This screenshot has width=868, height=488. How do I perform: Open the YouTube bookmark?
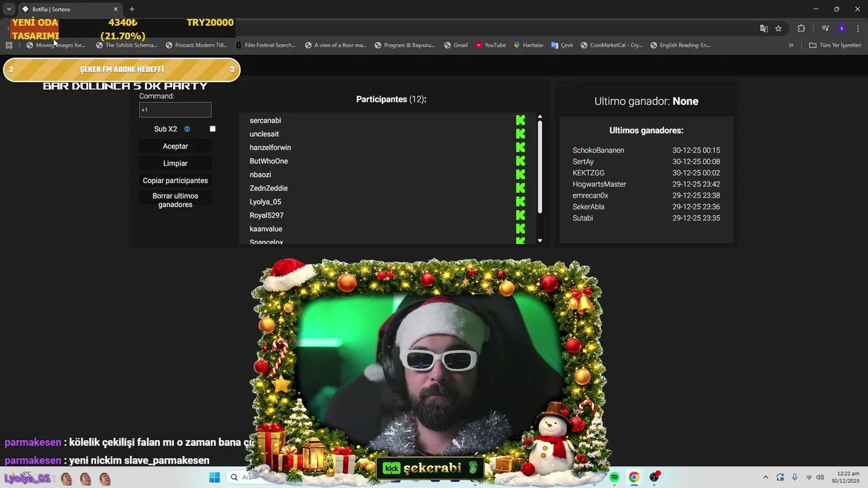(490, 45)
